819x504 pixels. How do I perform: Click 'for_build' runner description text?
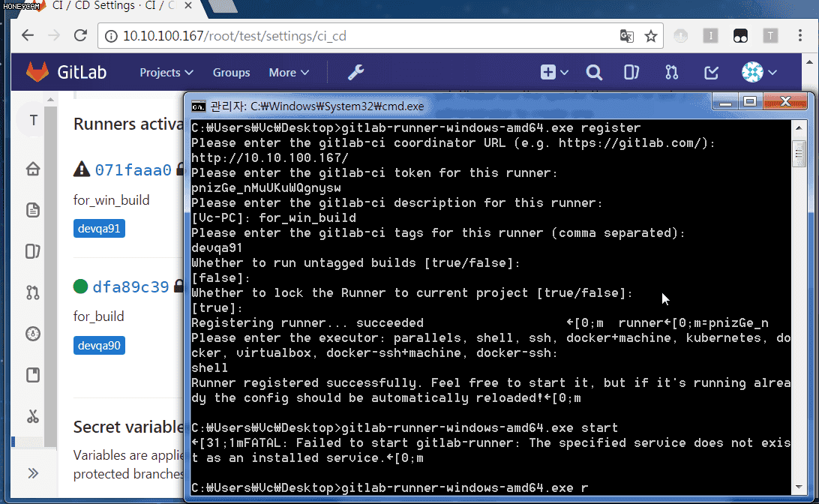point(99,316)
